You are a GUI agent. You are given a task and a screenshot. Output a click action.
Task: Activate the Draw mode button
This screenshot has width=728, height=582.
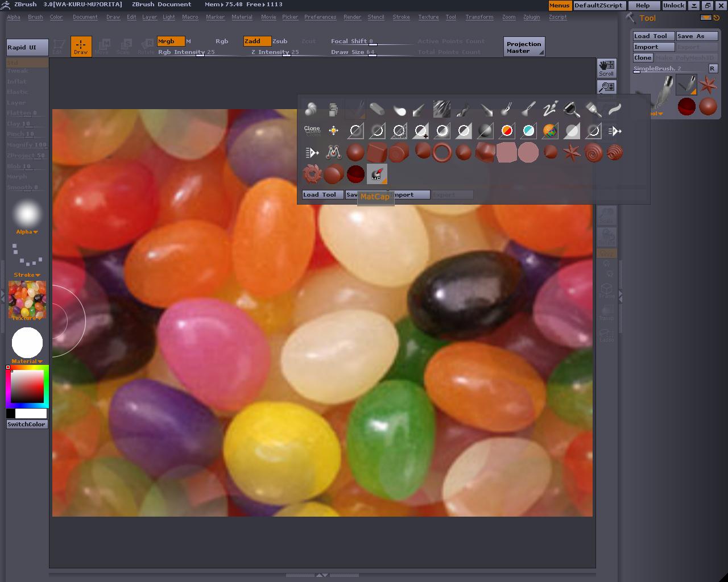[81, 46]
